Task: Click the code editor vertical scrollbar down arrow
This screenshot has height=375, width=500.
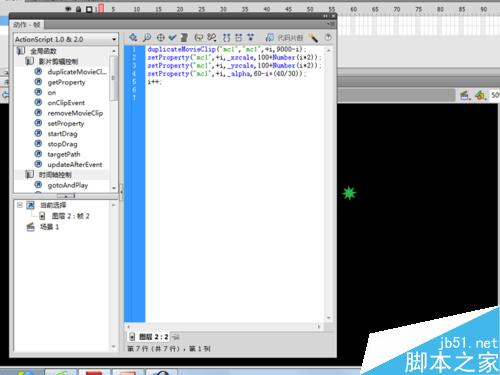Action: [x=328, y=318]
